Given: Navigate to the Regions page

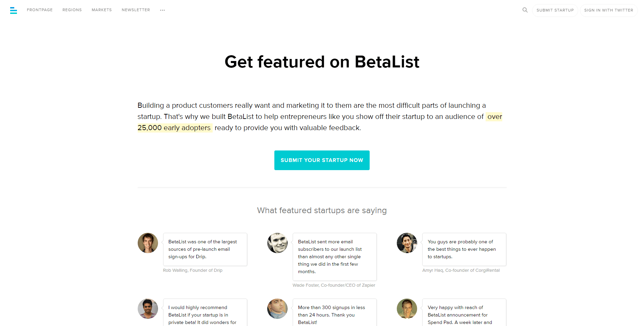Looking at the screenshot, I should [72, 10].
